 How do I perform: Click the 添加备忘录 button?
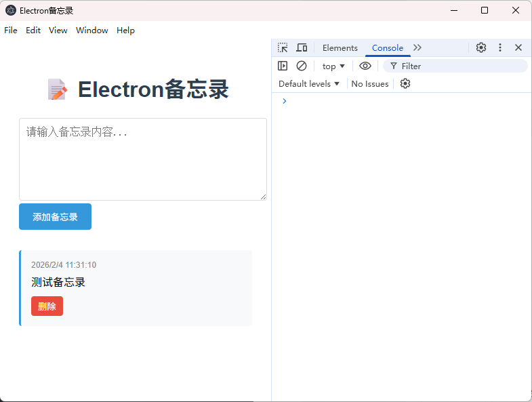[55, 217]
